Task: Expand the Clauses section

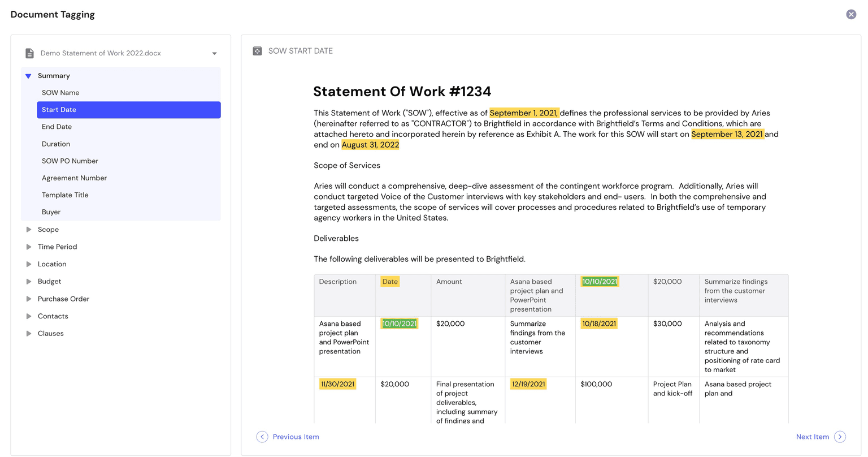Action: (x=29, y=334)
